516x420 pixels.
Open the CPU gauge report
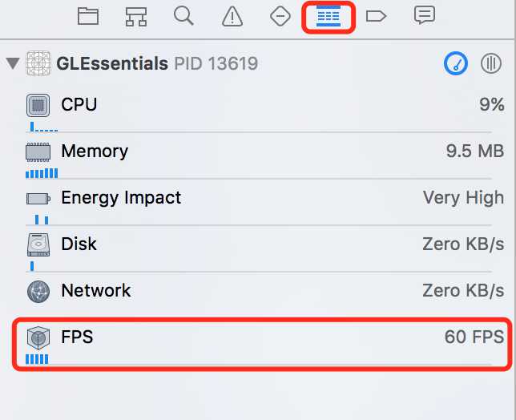[x=258, y=112]
